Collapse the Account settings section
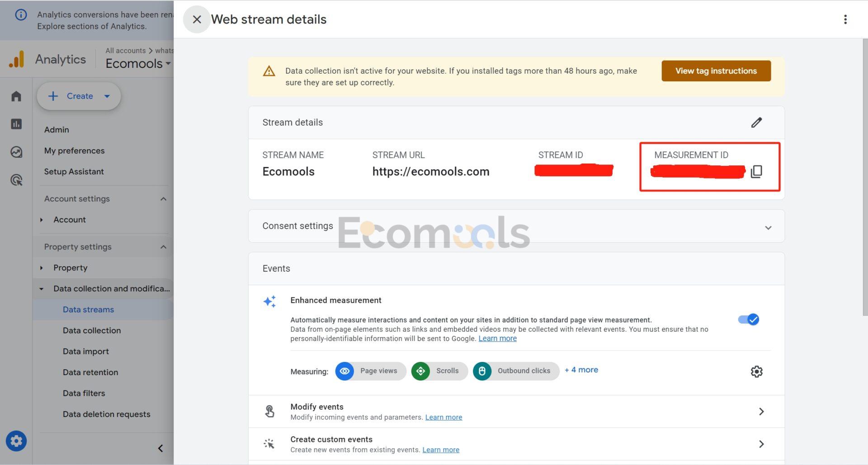The height and width of the screenshot is (465, 868). coord(164,199)
